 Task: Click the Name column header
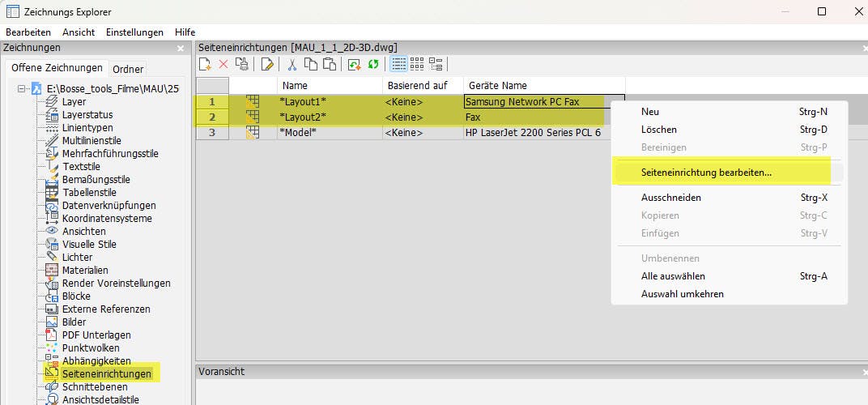(330, 85)
